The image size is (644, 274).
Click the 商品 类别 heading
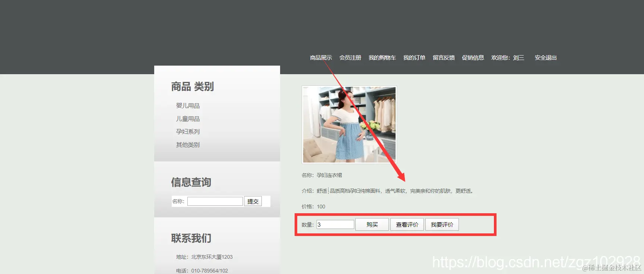[192, 86]
